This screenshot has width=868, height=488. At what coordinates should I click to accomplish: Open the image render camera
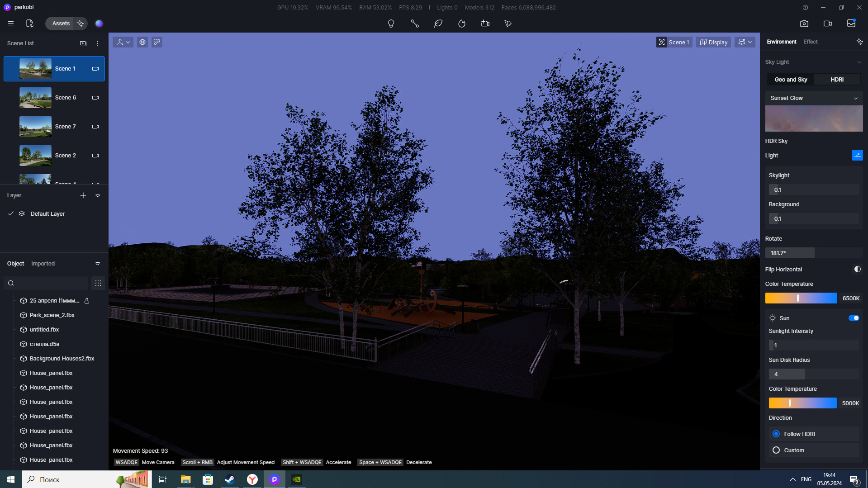804,24
